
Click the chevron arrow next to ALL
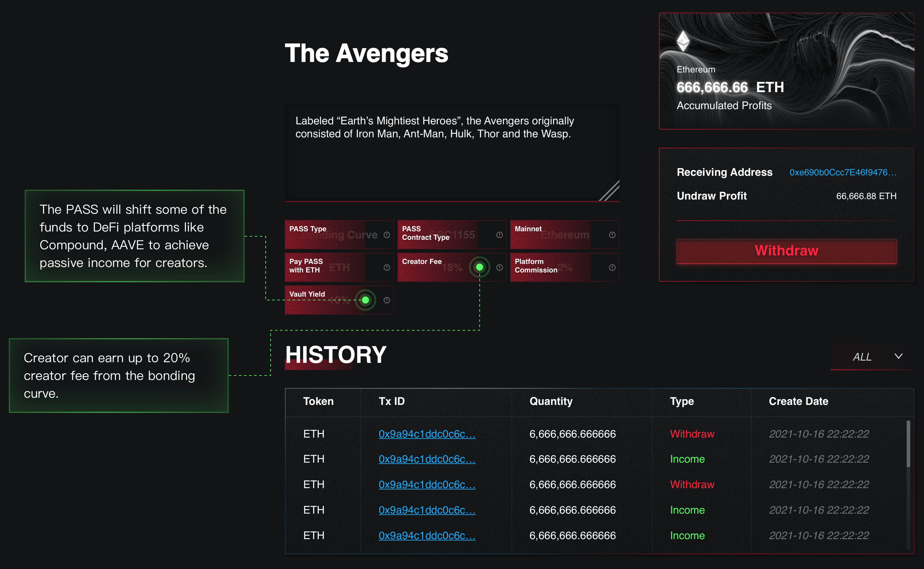click(898, 356)
